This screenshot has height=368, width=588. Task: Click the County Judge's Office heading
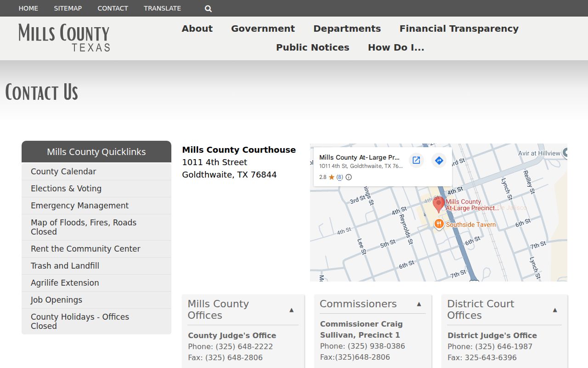[232, 335]
